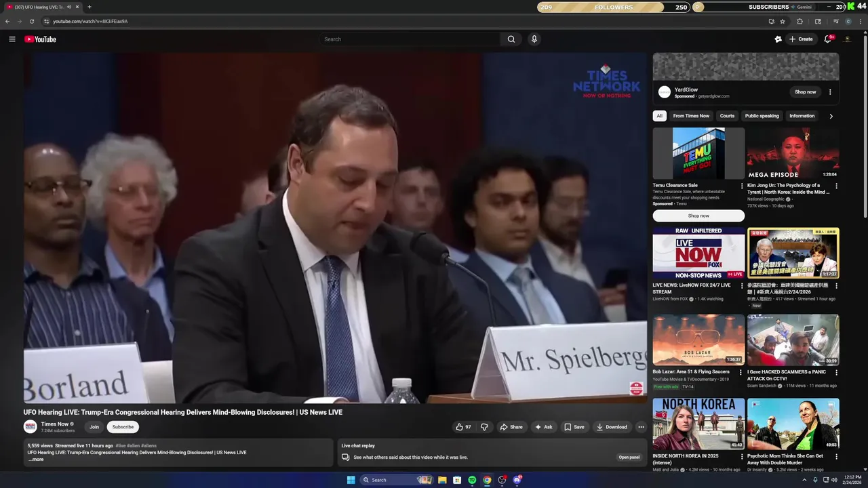
Task: Open Times Network subscribe watermark on video
Action: [636, 388]
